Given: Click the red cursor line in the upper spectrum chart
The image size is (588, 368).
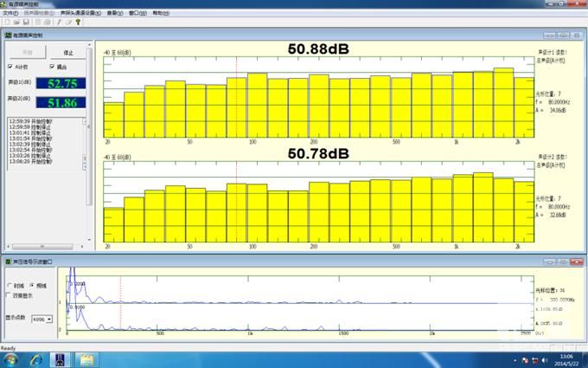Looking at the screenshot, I should [237, 97].
